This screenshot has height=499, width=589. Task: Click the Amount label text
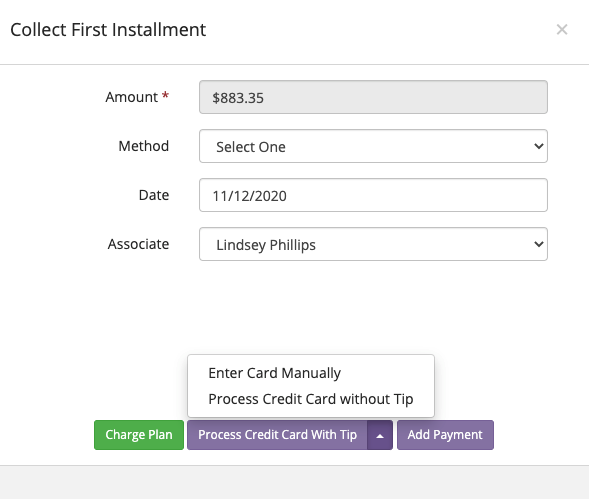click(x=131, y=97)
